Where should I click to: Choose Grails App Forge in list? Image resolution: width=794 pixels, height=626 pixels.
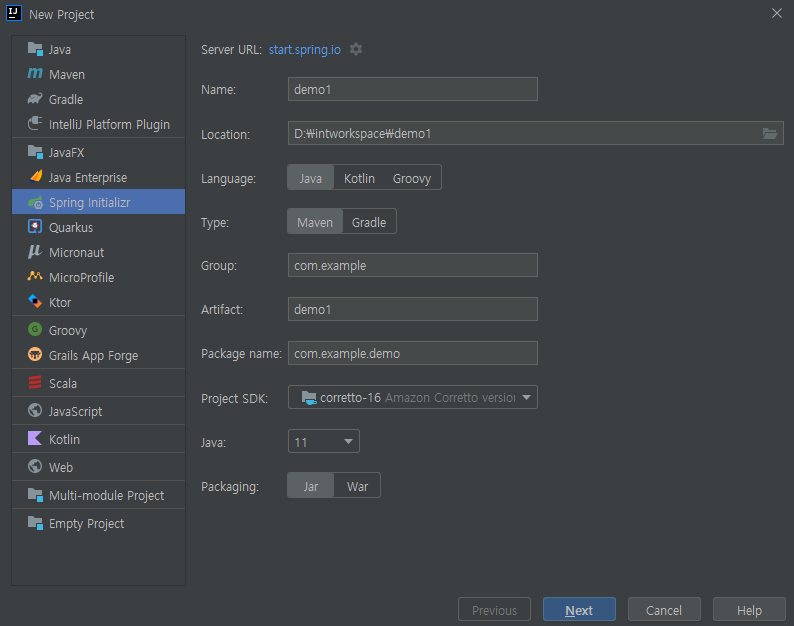99,355
